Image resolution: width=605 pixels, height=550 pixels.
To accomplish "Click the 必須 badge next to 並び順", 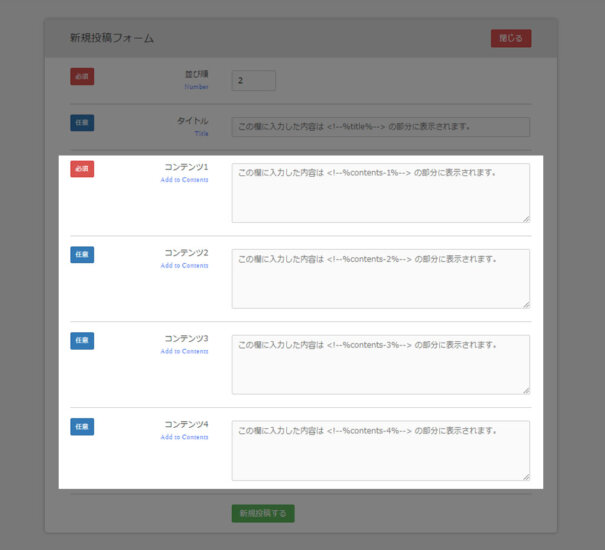I will pos(82,76).
